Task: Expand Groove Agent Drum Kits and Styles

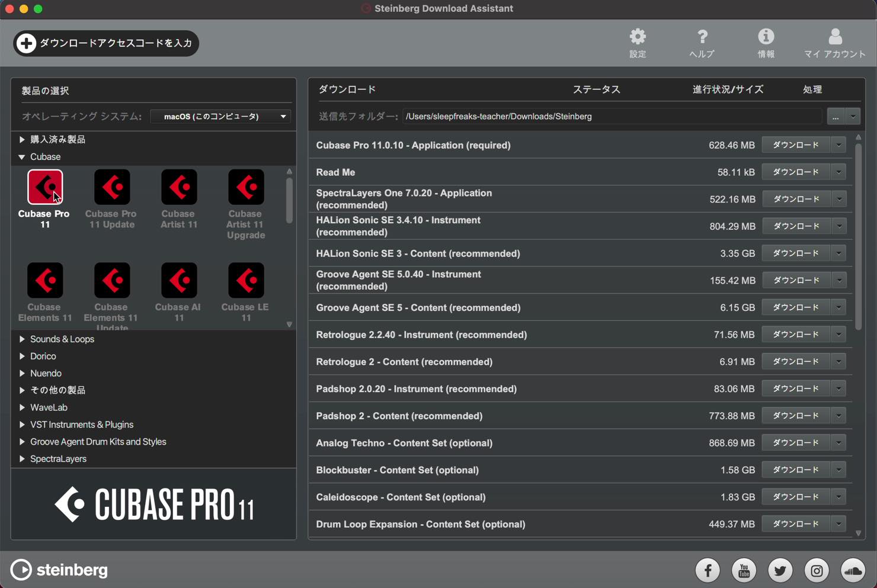Action: pyautogui.click(x=22, y=442)
